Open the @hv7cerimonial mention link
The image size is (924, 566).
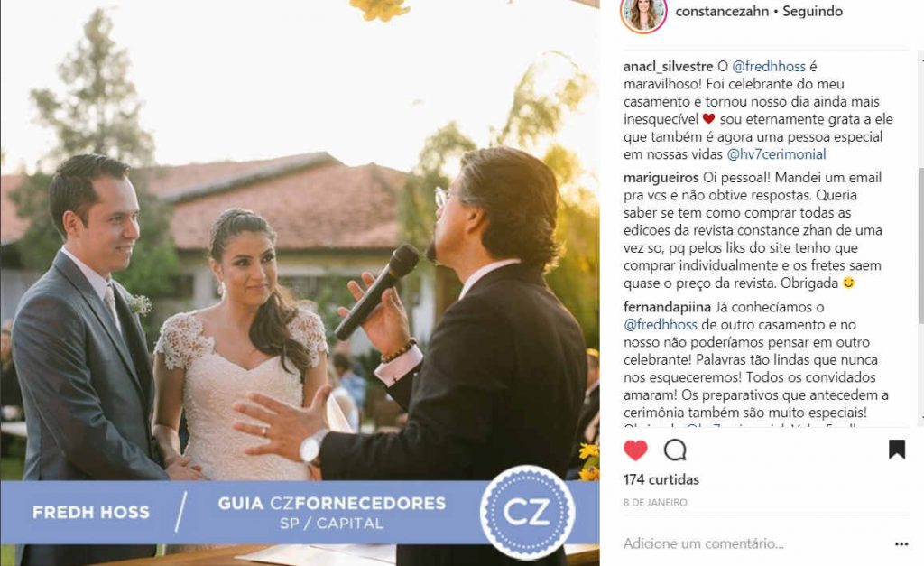click(776, 154)
